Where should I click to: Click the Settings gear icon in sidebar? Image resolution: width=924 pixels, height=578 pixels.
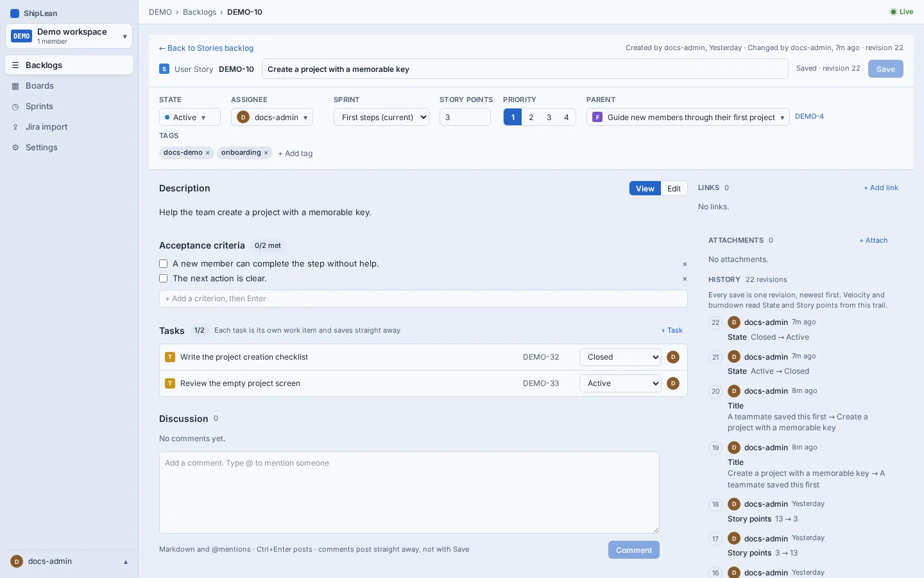(15, 148)
